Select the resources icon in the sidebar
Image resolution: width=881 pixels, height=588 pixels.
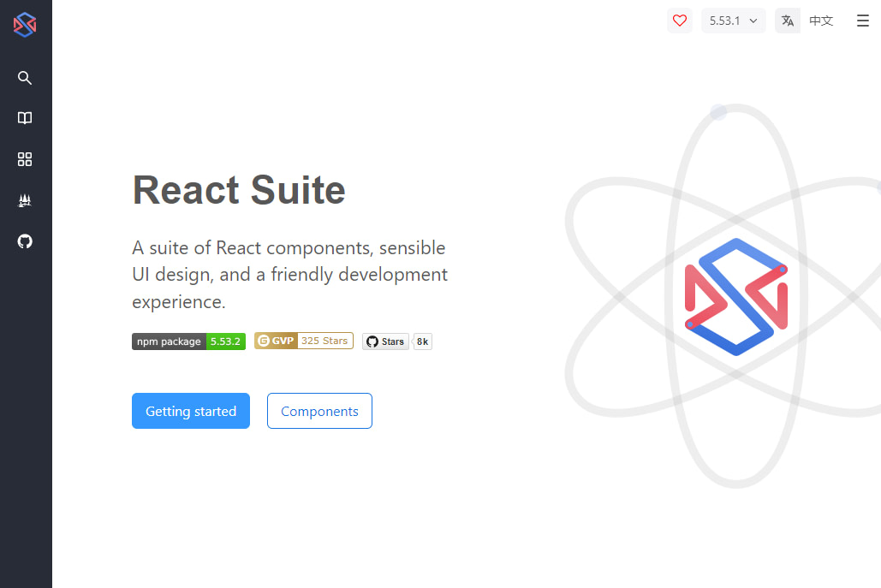click(24, 200)
